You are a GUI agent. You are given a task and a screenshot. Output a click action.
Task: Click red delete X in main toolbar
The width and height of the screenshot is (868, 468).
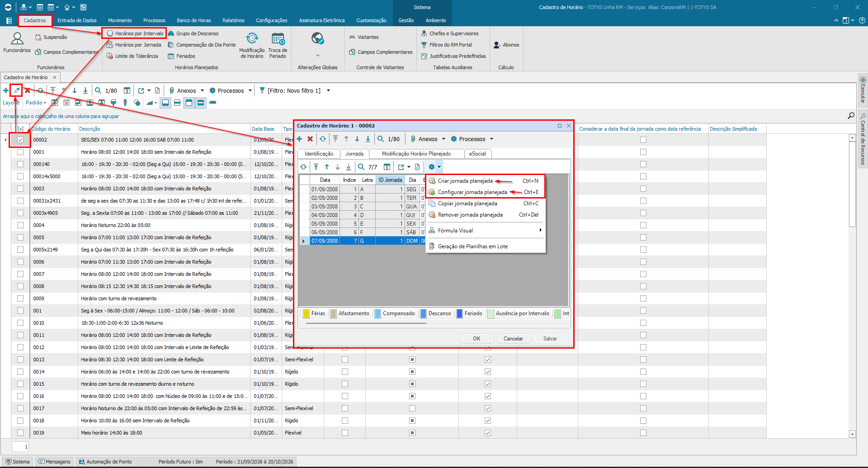pyautogui.click(x=28, y=90)
